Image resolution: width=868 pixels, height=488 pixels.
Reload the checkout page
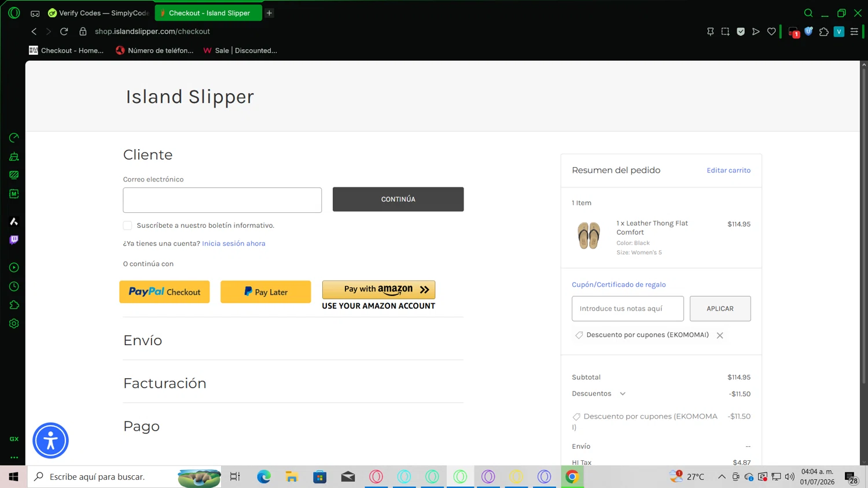(x=64, y=31)
